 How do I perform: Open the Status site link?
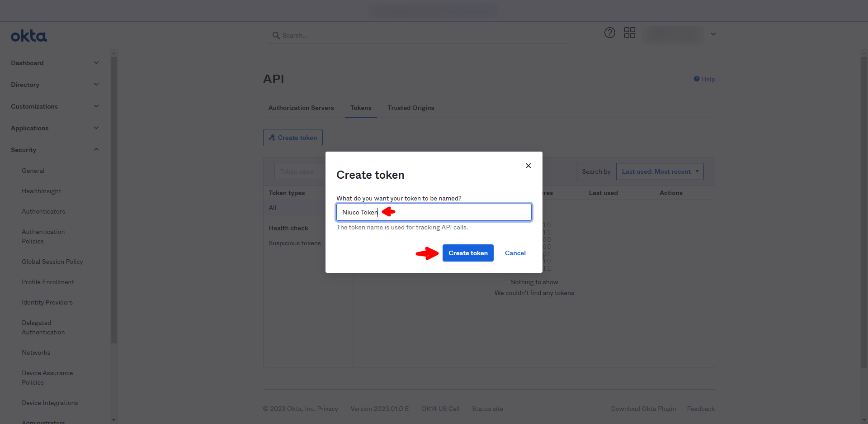point(488,409)
